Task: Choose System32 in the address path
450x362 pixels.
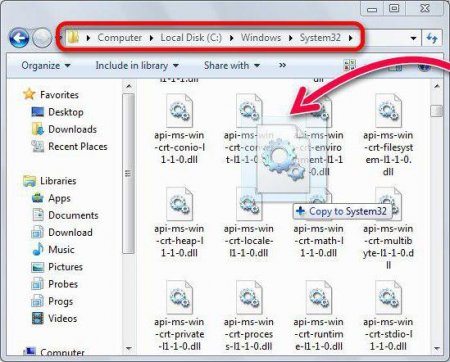Action: (x=320, y=38)
